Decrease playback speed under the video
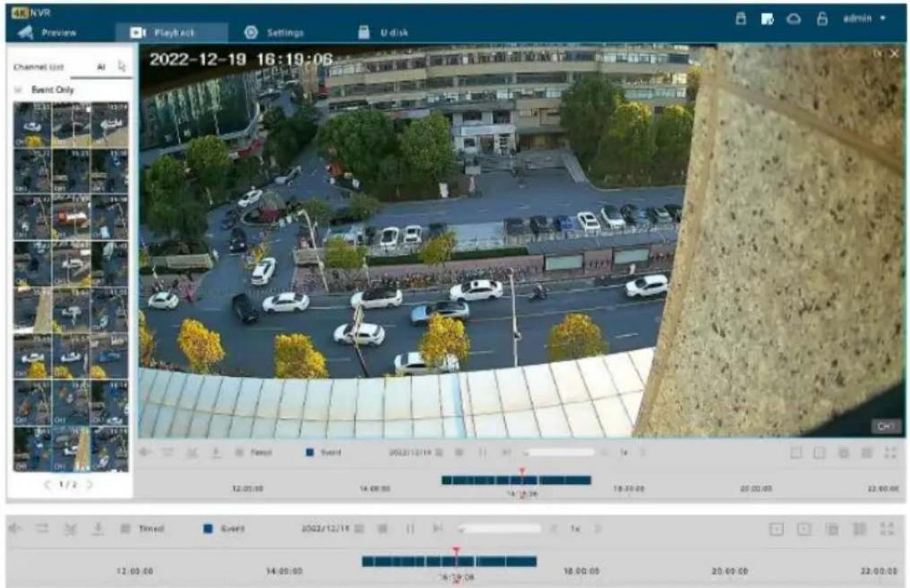Viewport: 910px width, 588px height. (x=604, y=453)
